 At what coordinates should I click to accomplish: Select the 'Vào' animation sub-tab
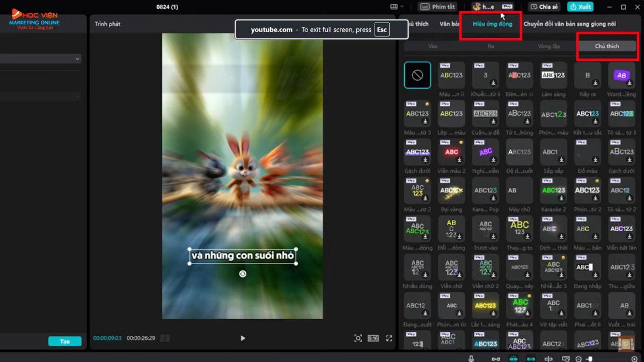(433, 46)
